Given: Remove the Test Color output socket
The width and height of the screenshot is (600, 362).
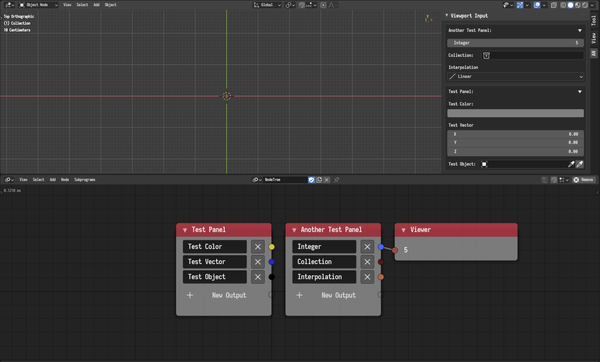Looking at the screenshot, I should [x=258, y=247].
